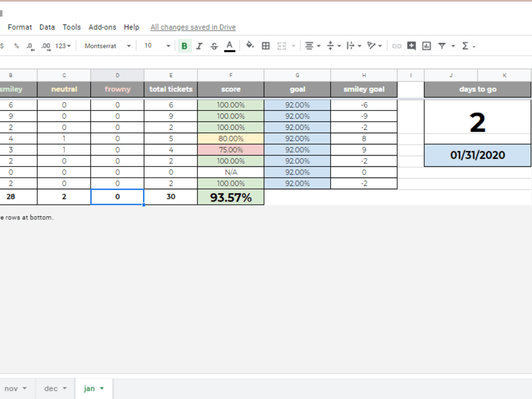Select total tickets sum cell 30

[171, 197]
